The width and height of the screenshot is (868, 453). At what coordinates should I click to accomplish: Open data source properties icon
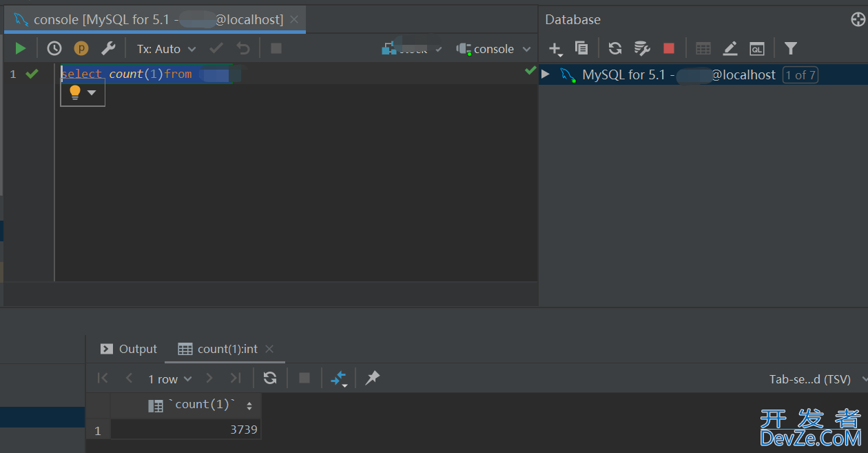click(642, 48)
